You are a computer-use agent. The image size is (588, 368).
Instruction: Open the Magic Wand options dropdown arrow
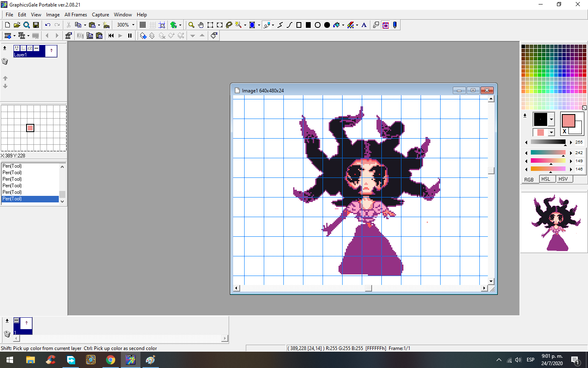tap(245, 25)
